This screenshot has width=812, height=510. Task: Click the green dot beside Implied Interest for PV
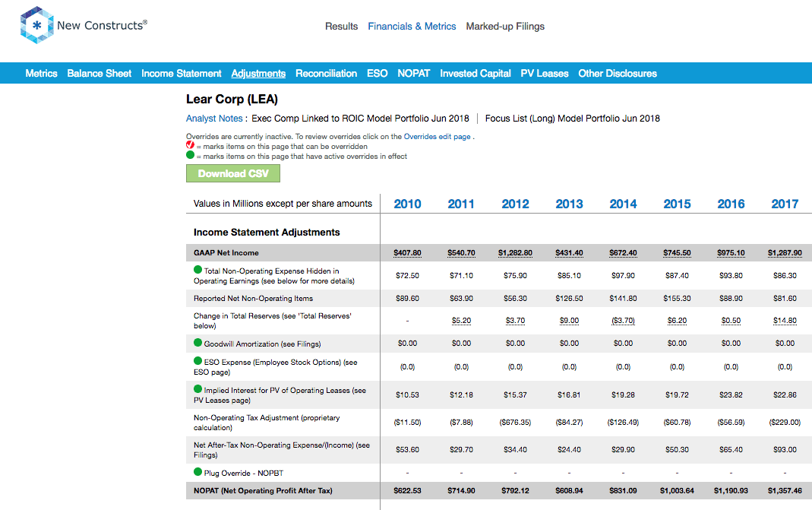point(197,388)
